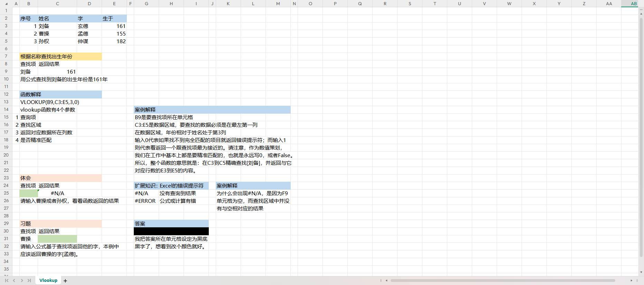Click the vertical scrollbar down arrow
Image resolution: width=644 pixels, height=285 pixels.
click(x=641, y=272)
